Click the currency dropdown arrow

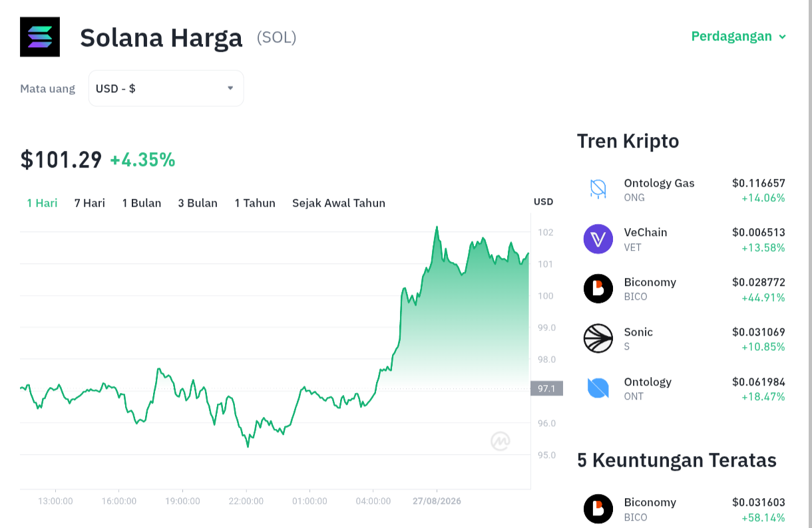point(230,88)
